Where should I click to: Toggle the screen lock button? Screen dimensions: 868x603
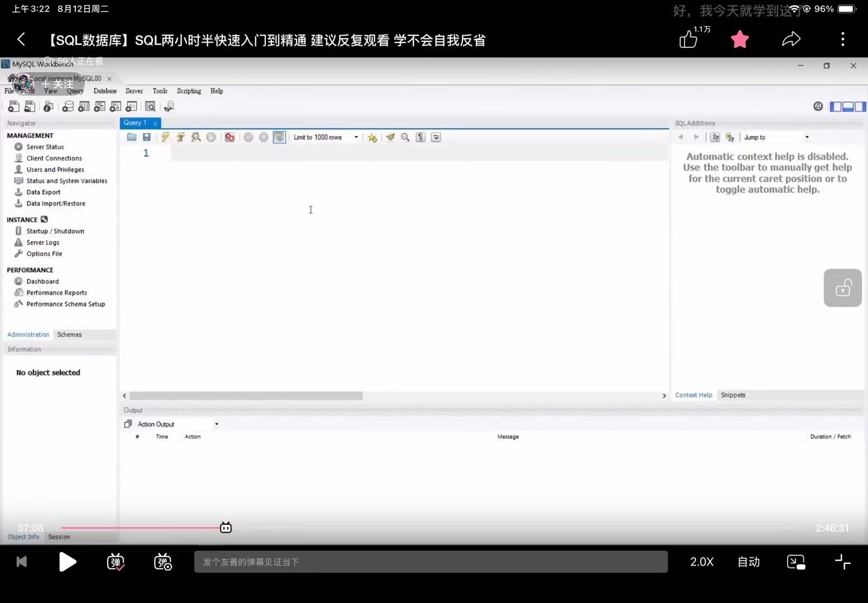coord(842,288)
